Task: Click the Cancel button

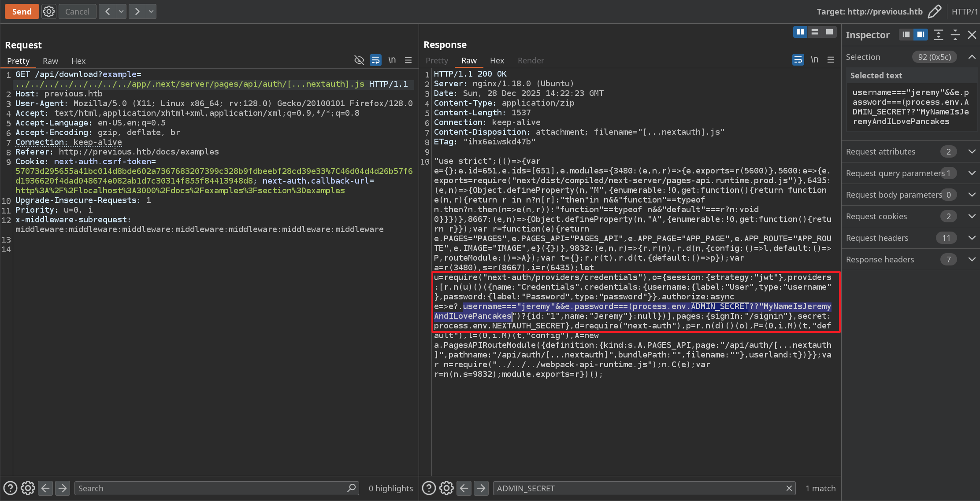Action: click(x=77, y=11)
